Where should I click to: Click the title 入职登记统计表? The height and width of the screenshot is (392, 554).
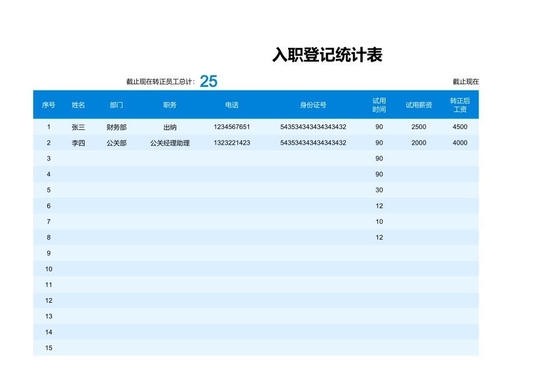tap(328, 55)
